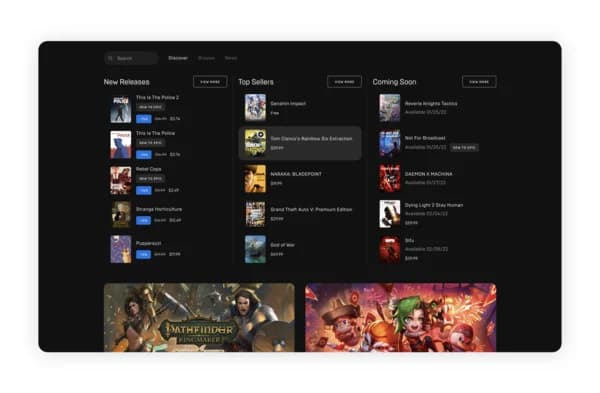600x393 pixels.
Task: Focus the Search input field
Action: tap(131, 58)
